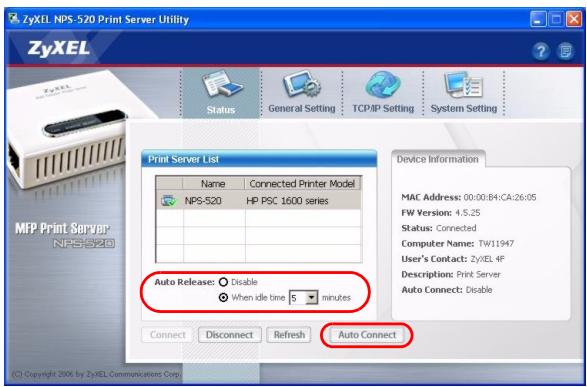
Task: Open the TCP/IP Setting tab label
Action: (383, 109)
